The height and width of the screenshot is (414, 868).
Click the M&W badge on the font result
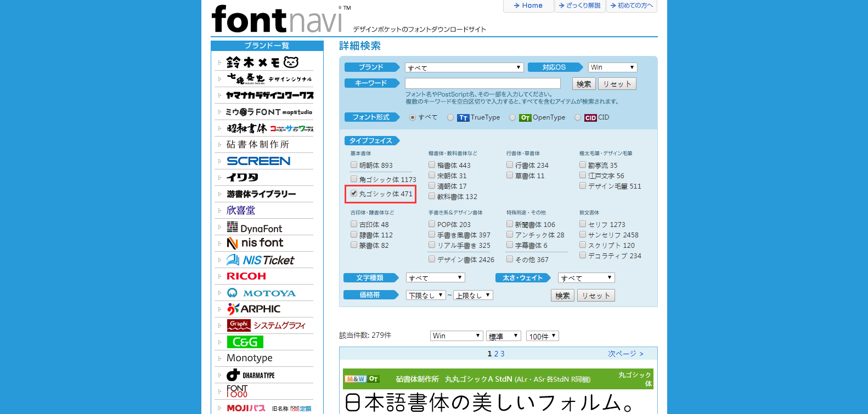[x=356, y=379]
